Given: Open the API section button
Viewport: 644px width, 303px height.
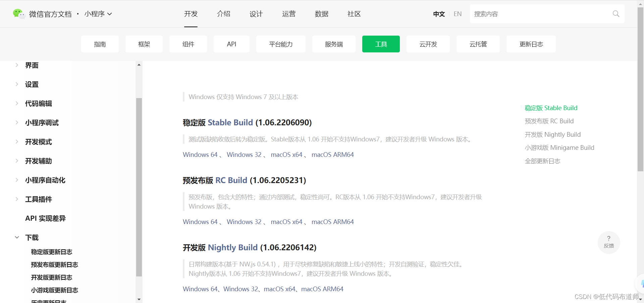Looking at the screenshot, I should pos(231,44).
